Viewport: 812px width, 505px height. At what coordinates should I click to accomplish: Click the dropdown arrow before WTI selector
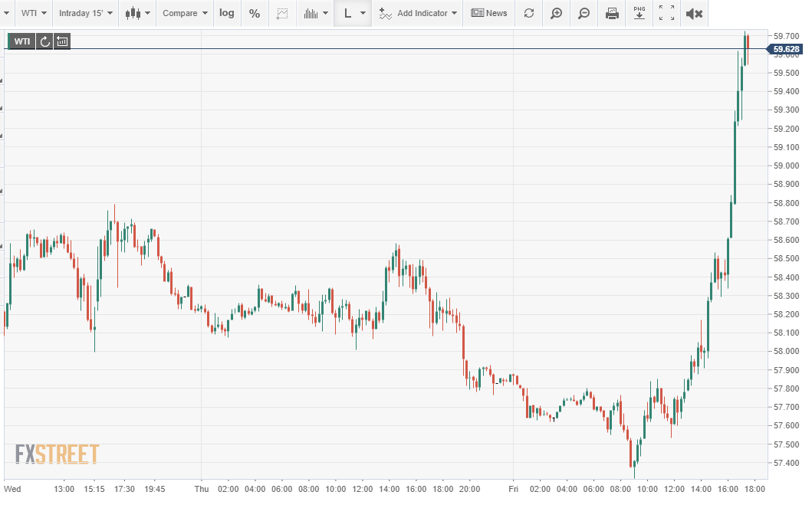click(6, 14)
